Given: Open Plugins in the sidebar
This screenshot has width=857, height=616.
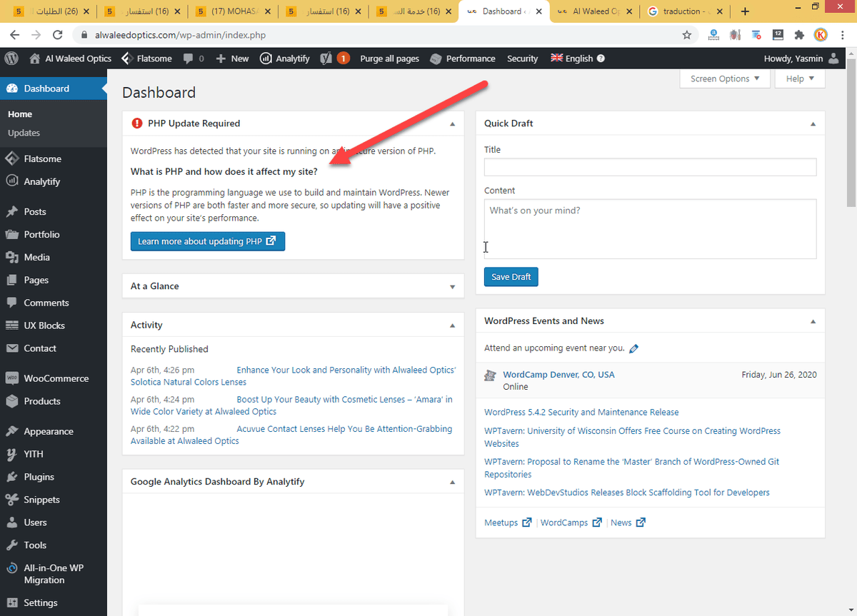Looking at the screenshot, I should (x=54, y=477).
